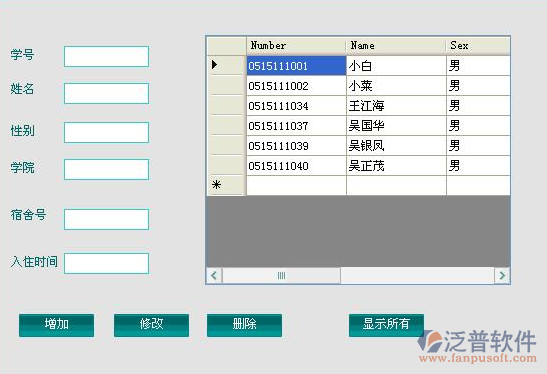Image resolution: width=547 pixels, height=374 pixels.
Task: Sort by the Name column header
Action: click(x=396, y=46)
